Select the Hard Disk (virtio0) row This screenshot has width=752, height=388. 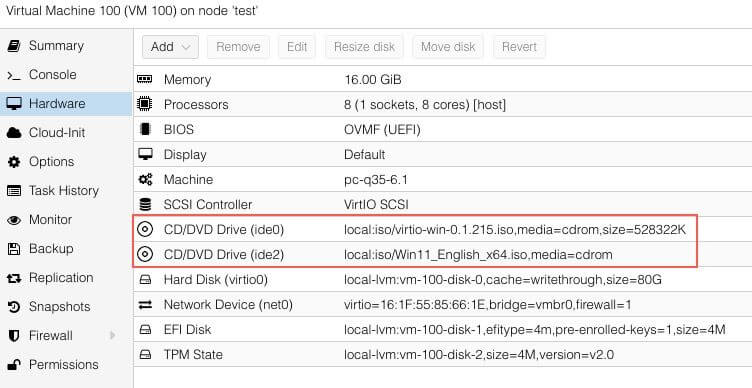click(443, 280)
